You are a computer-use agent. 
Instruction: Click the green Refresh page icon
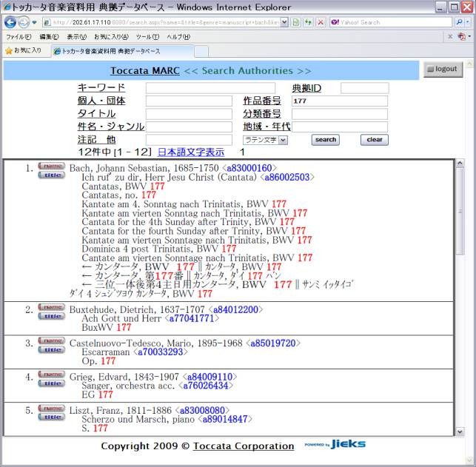pos(308,22)
